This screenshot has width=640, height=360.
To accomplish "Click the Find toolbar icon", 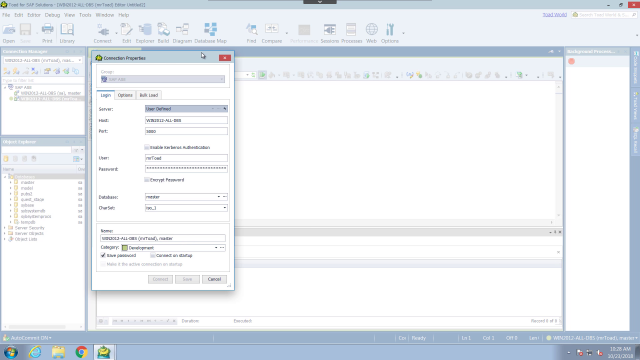I will [x=251, y=33].
